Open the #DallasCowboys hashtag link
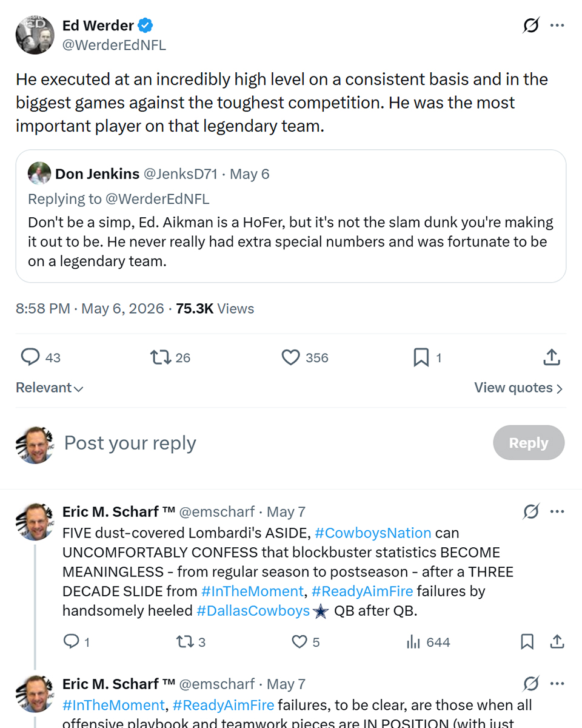582x728 pixels. (x=253, y=610)
